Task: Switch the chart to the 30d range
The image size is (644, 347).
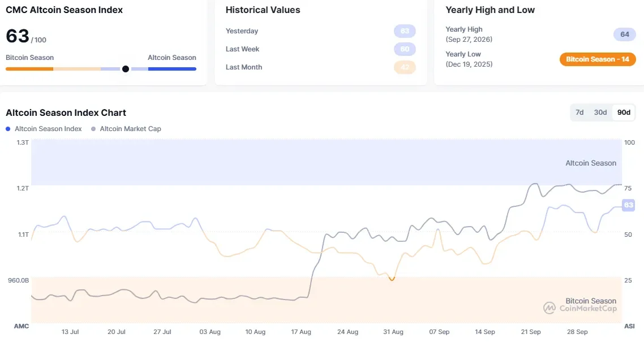Action: point(600,112)
